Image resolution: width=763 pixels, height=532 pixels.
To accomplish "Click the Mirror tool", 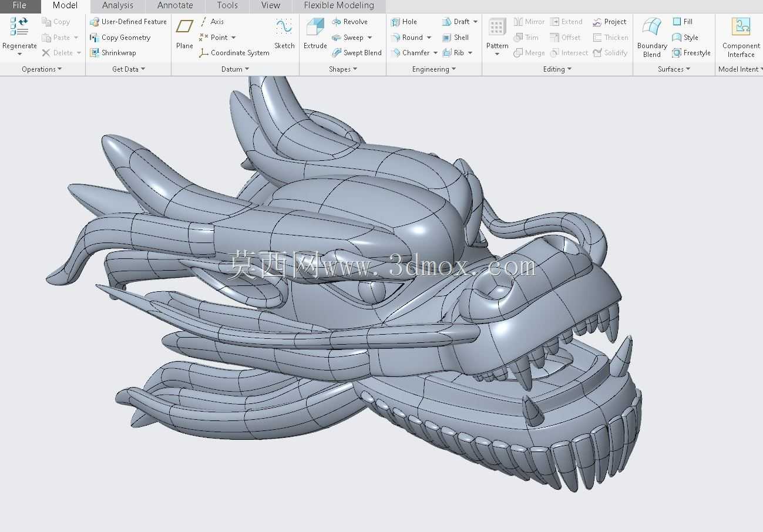I will click(x=529, y=22).
